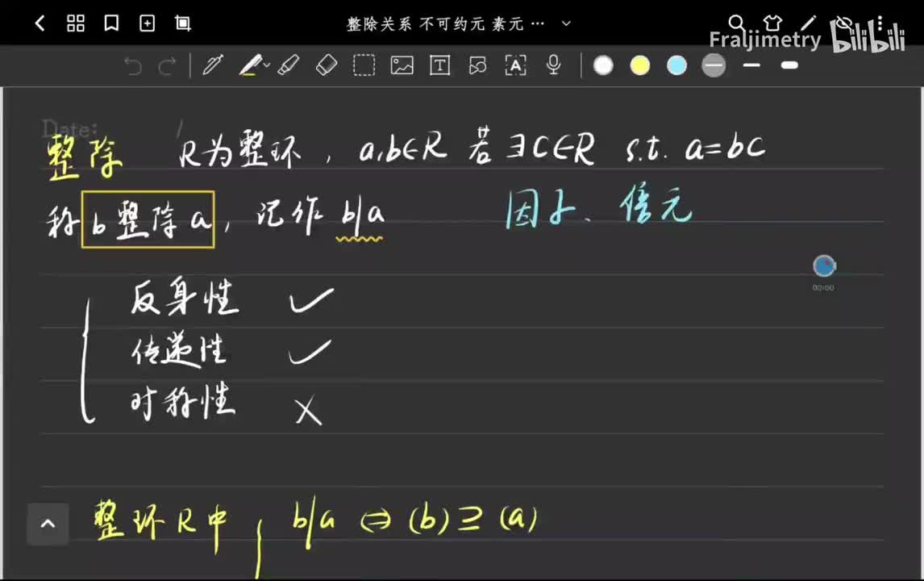Select the text recognition A tool
Viewport: 924px width, 581px height.
pyautogui.click(x=516, y=65)
